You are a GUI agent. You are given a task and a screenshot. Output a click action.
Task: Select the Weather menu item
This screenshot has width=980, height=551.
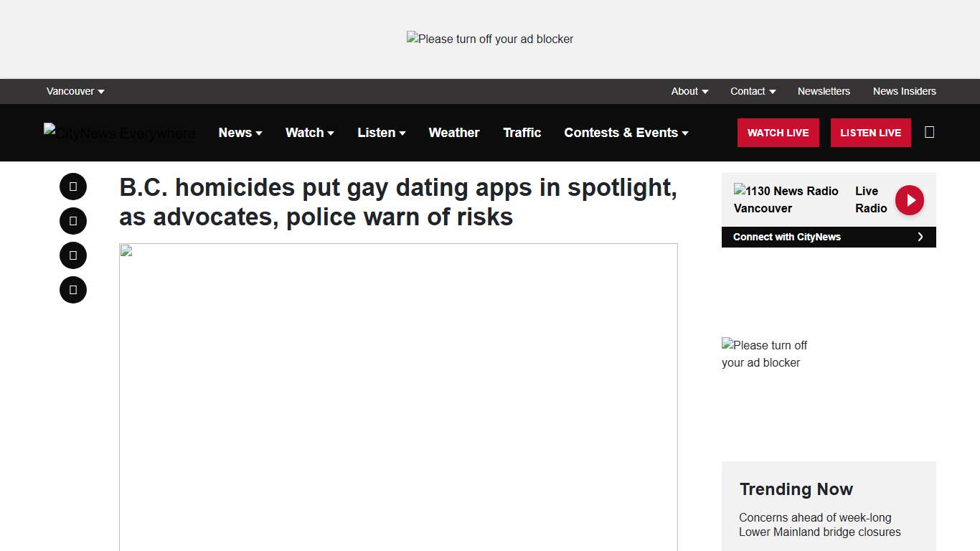tap(453, 133)
